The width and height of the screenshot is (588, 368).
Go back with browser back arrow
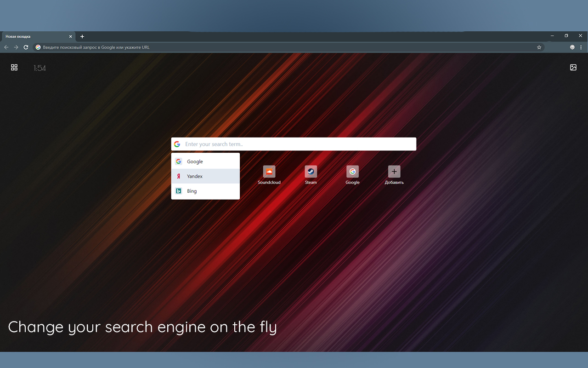(6, 47)
